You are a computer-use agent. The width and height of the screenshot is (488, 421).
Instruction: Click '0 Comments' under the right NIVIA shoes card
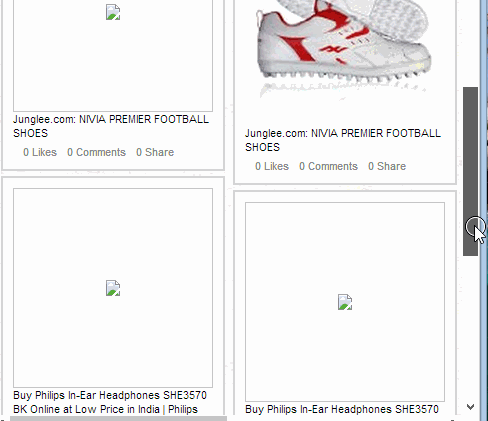328,166
